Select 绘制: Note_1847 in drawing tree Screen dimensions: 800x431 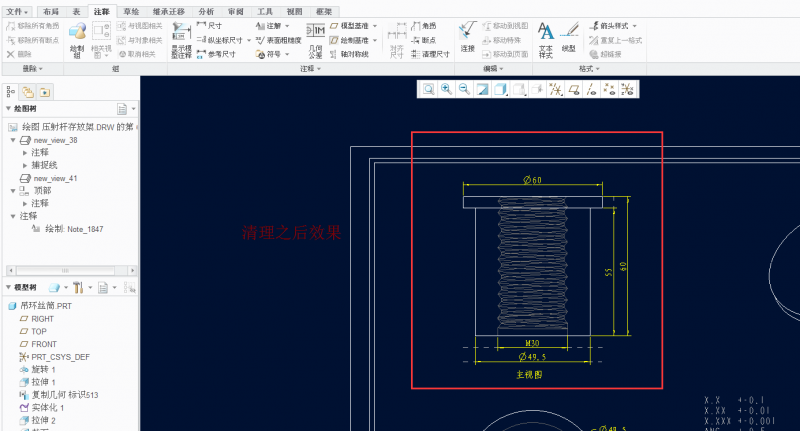pos(73,229)
